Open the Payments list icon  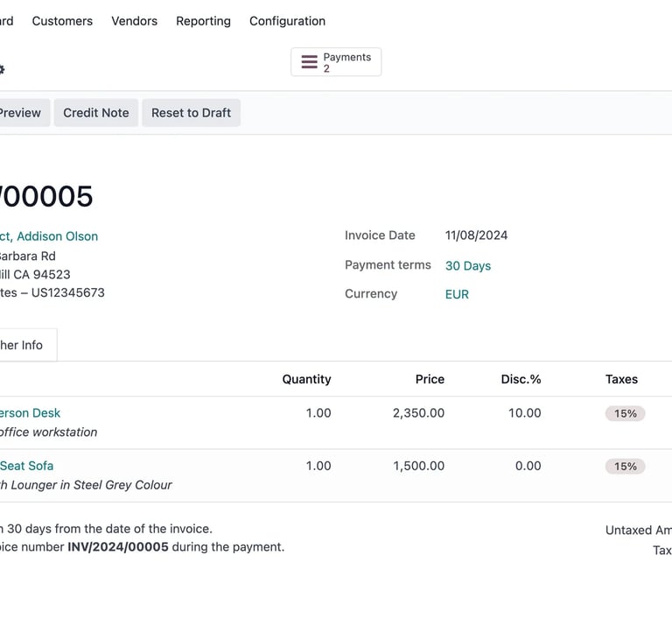click(309, 62)
